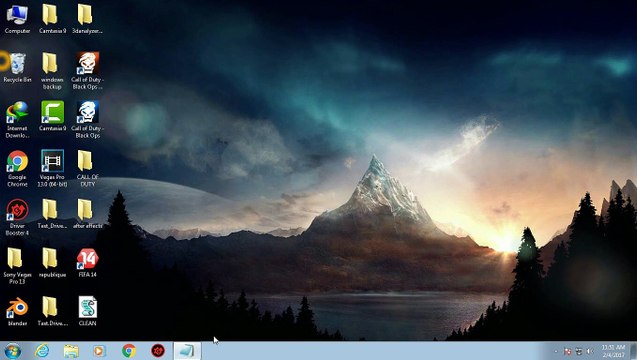Select the Driver Booster 4 desktop shortcut
Screen dimensions: 637x360
click(17, 217)
